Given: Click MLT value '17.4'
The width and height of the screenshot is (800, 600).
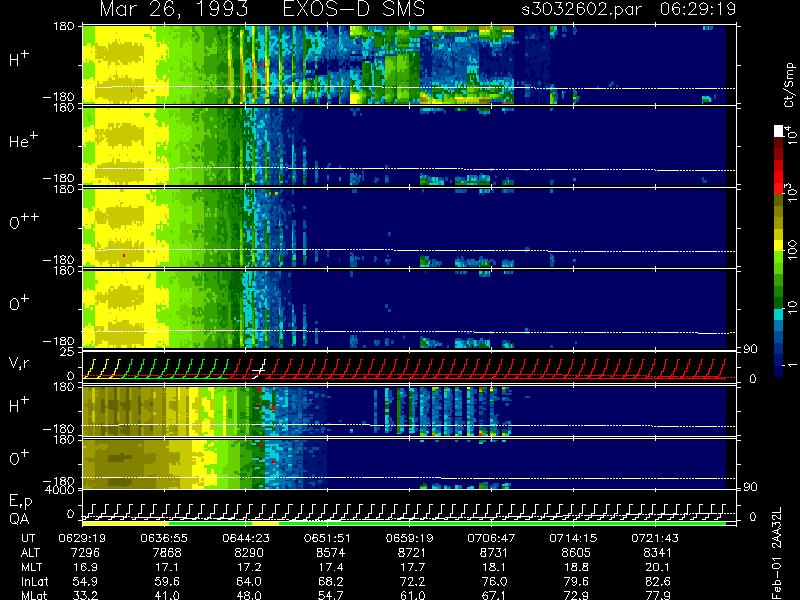Looking at the screenshot, I should pyautogui.click(x=331, y=567).
